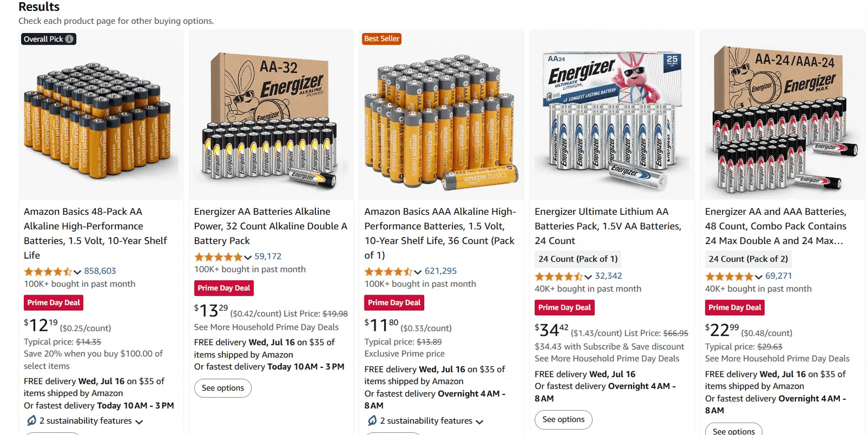
Task: Click star rating of Energizer AA and AAA combo
Action: [x=729, y=276]
